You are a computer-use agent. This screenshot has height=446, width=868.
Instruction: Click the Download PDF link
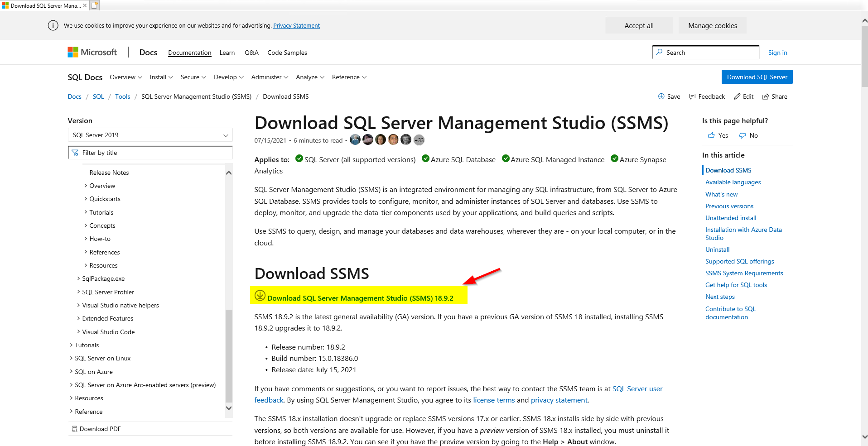(x=100, y=429)
